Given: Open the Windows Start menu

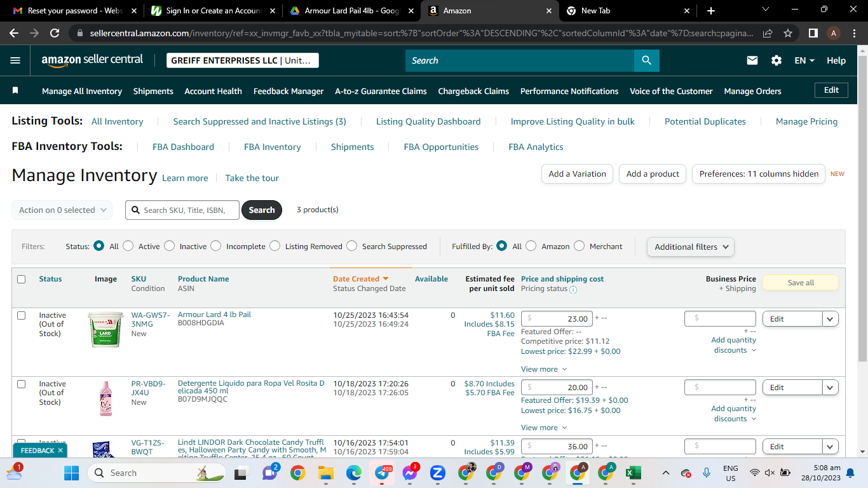Looking at the screenshot, I should 71,473.
